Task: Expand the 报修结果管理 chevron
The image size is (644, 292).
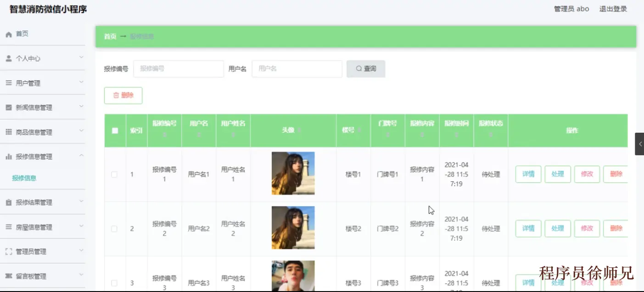Action: 81,202
